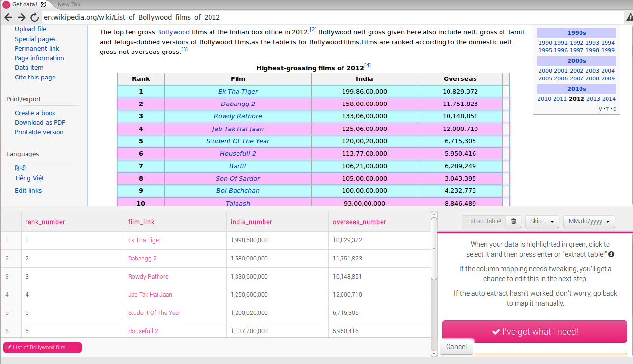Click extracted value 12,000,710
Viewport: 633px width, 364px height.
[x=347, y=295]
